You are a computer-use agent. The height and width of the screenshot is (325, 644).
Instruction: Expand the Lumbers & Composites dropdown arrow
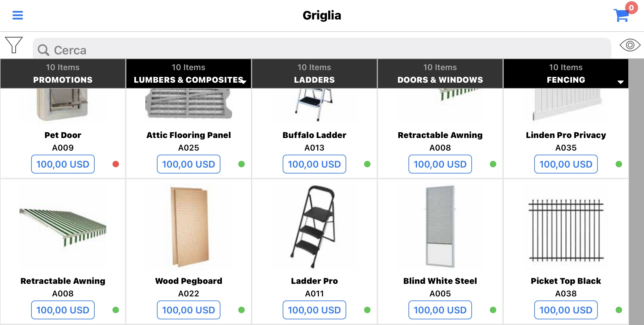pos(243,82)
